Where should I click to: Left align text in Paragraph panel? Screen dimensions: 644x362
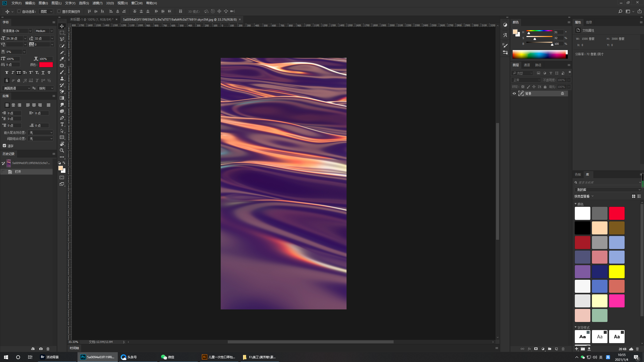click(7, 105)
